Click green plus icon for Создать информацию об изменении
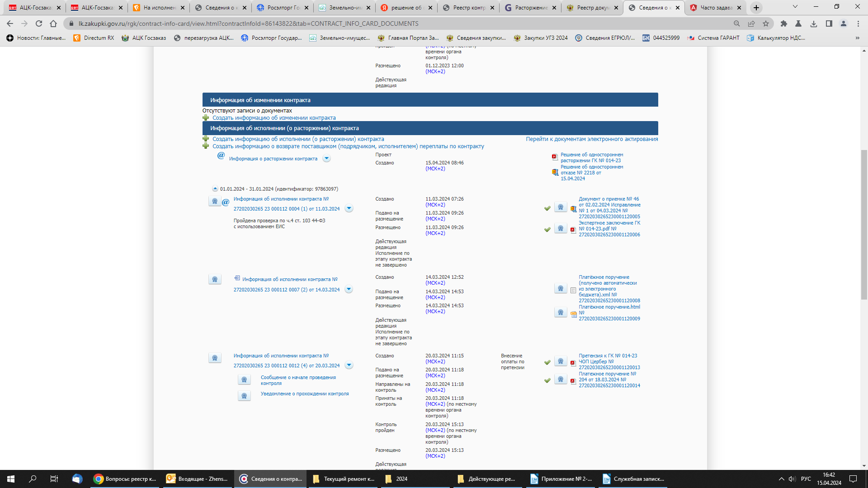Viewport: 868px width, 488px height. coord(206,118)
